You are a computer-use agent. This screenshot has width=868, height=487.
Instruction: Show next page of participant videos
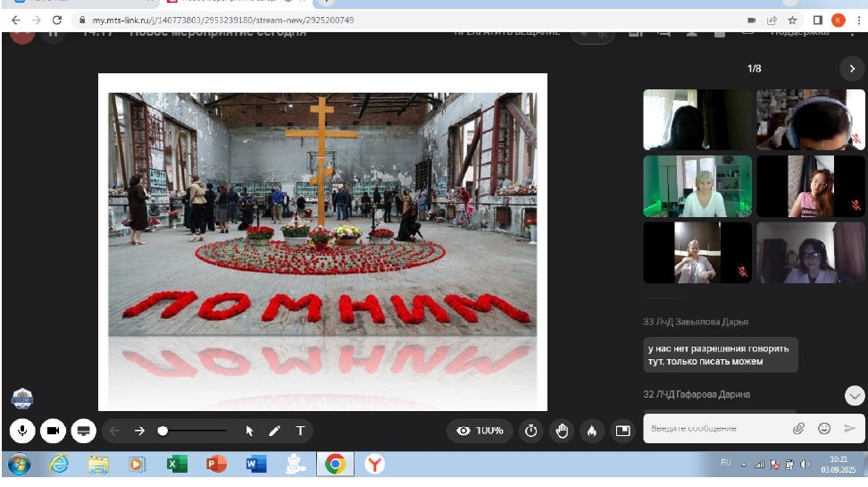point(852,69)
